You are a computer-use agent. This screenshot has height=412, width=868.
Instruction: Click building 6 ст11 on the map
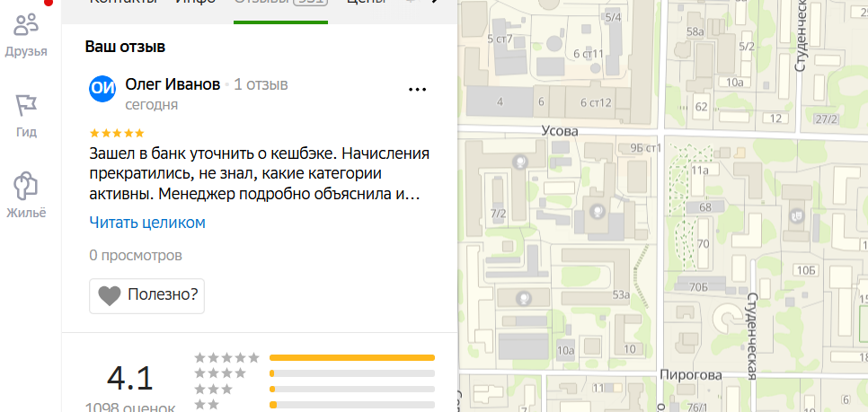click(x=588, y=54)
